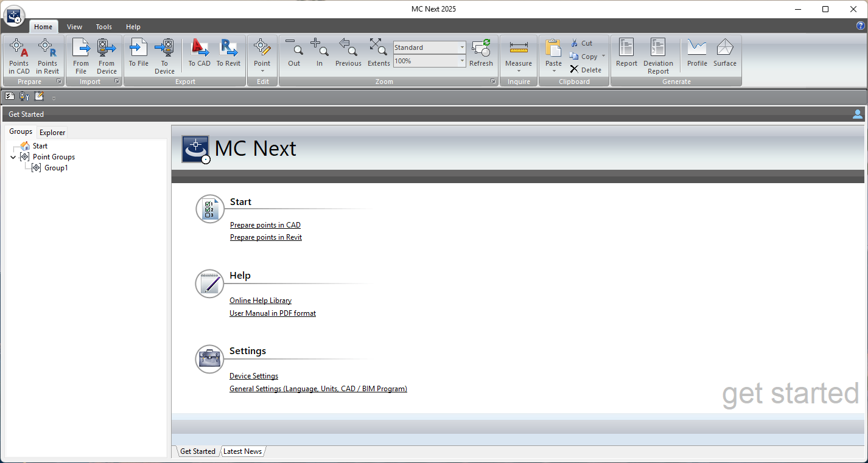Switch to the Home ribbon tab
868x463 pixels.
[x=43, y=27]
